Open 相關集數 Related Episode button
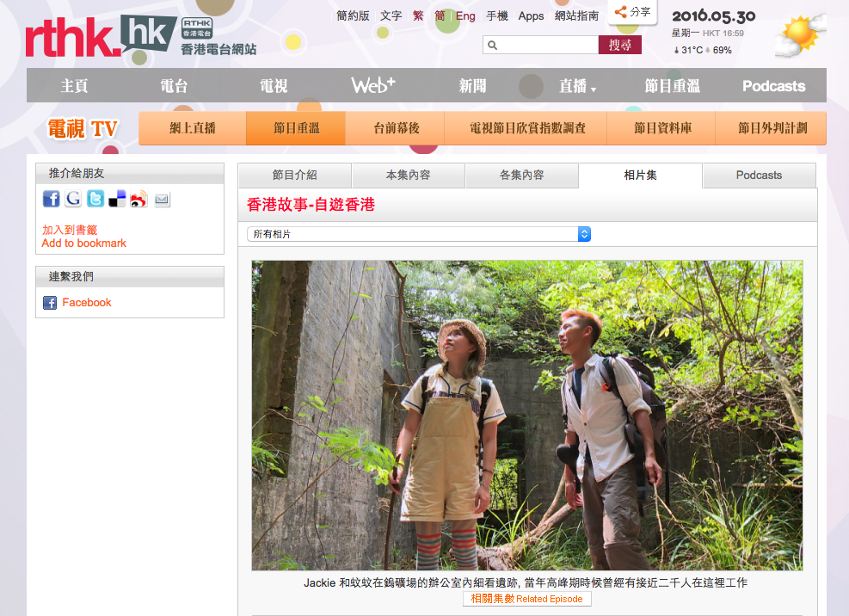 (526, 599)
